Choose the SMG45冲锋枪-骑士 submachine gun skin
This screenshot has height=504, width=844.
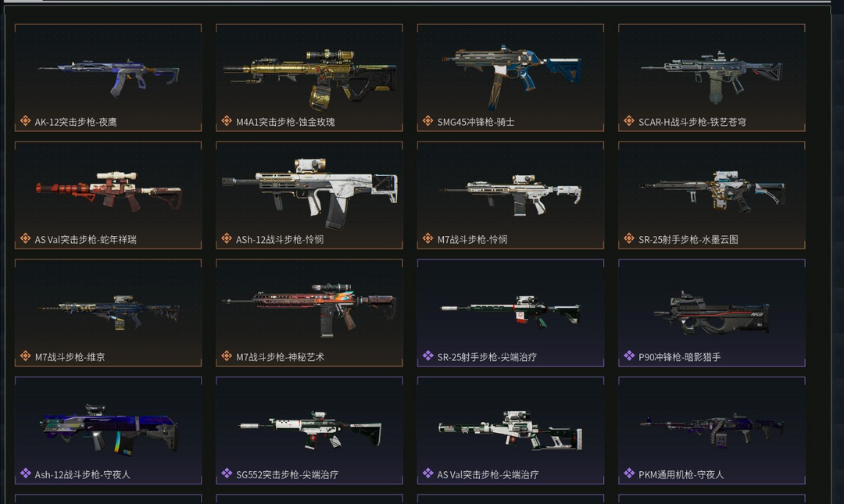click(x=511, y=77)
